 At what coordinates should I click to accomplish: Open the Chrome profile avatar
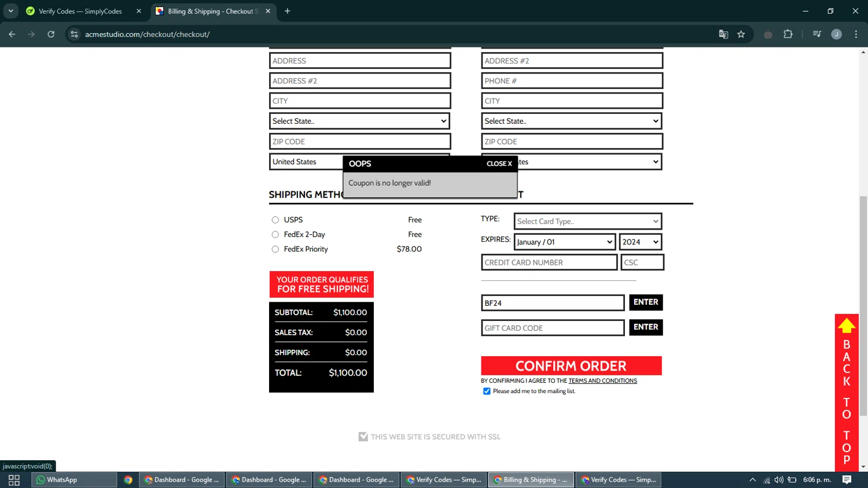click(836, 34)
